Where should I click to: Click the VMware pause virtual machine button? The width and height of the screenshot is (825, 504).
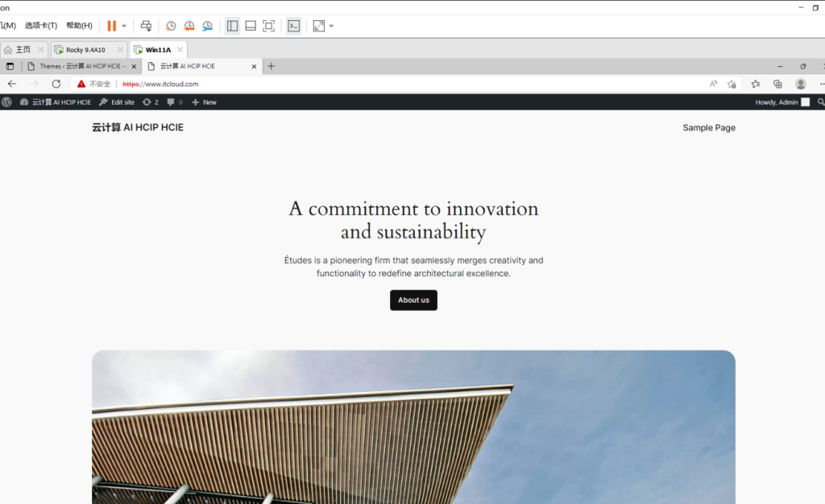112,26
